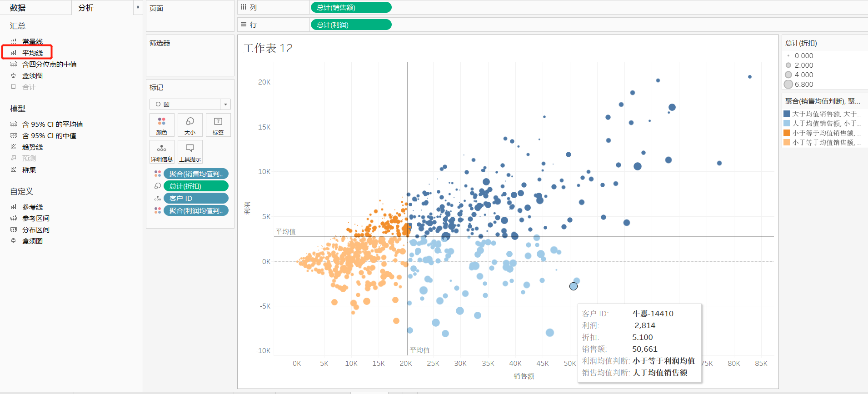Click light orange 小于等于均值销售额 legend swatch
Screen dimensions: 868x394
(787, 142)
